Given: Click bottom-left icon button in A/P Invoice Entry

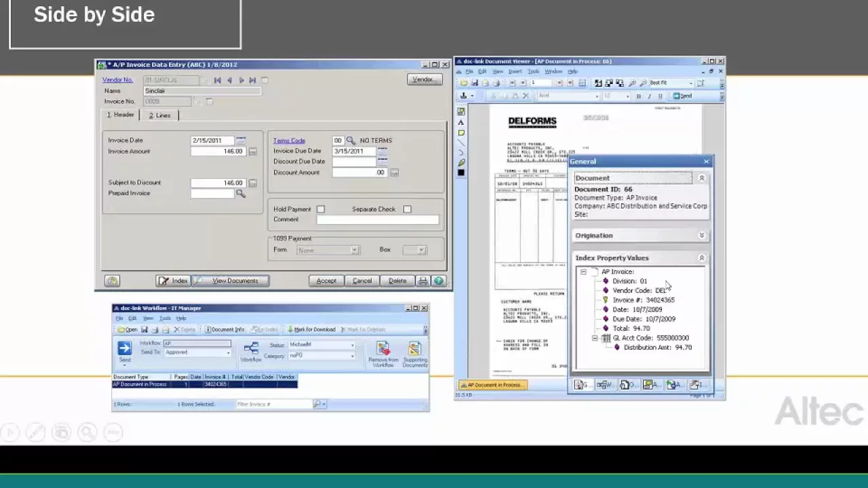Looking at the screenshot, I should 112,281.
